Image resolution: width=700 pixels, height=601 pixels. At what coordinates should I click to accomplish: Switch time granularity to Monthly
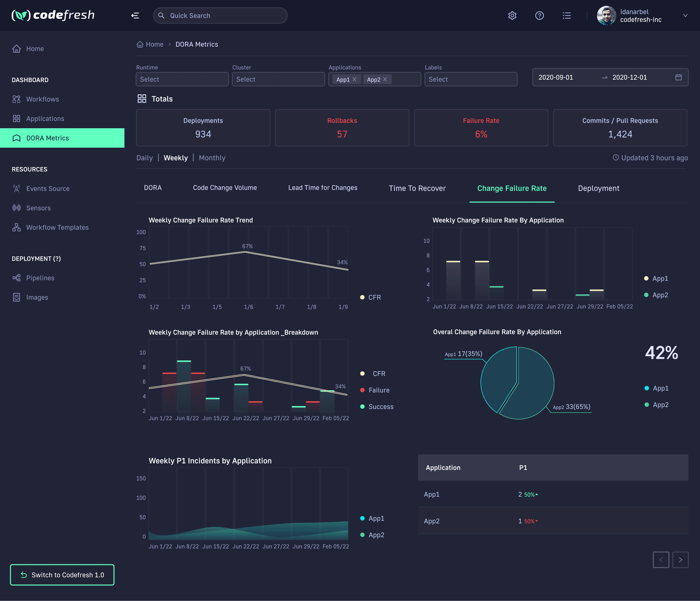pos(212,158)
